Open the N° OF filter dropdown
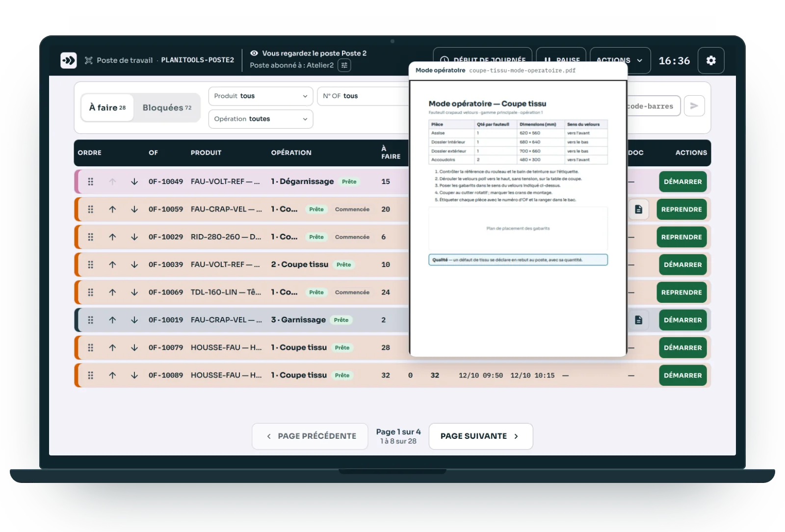This screenshot has height=532, width=785. pos(363,96)
